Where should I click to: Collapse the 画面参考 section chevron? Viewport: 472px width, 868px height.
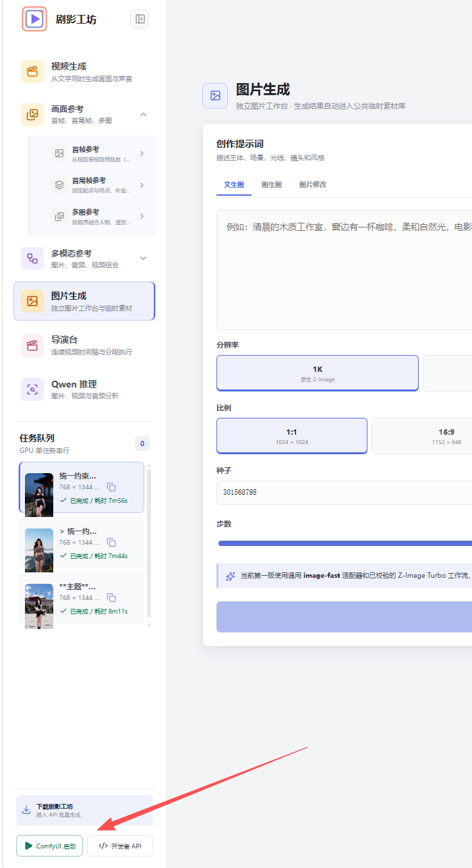coord(143,115)
